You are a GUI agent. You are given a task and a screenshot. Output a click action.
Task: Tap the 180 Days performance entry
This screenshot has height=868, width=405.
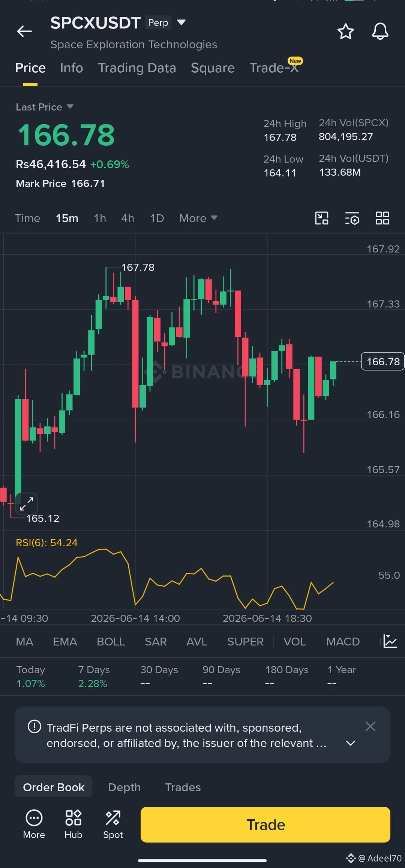[287, 676]
